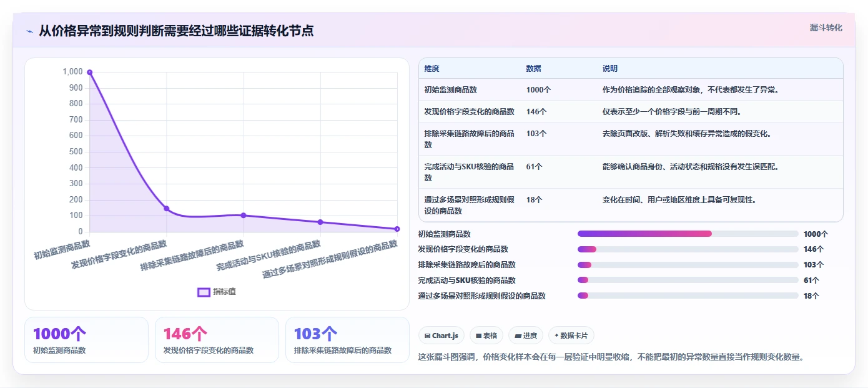
Task: Click the progress bar for 完成活动与SKU核验的商品数
Action: [x=688, y=280]
